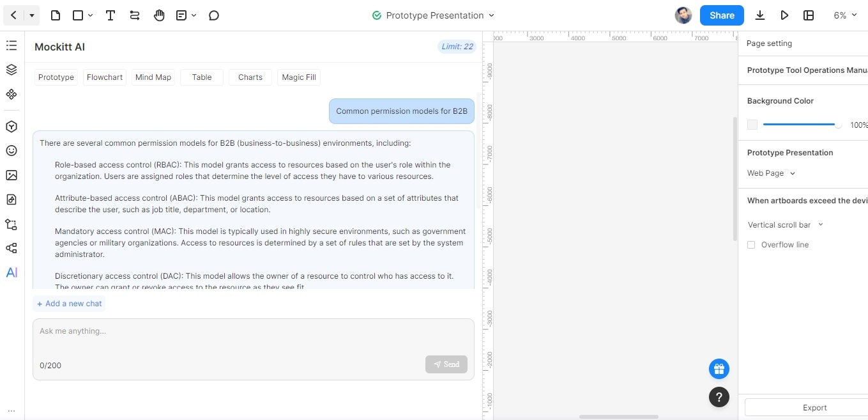The image size is (868, 420).
Task: Click the download icon in the top bar
Action: tap(760, 15)
